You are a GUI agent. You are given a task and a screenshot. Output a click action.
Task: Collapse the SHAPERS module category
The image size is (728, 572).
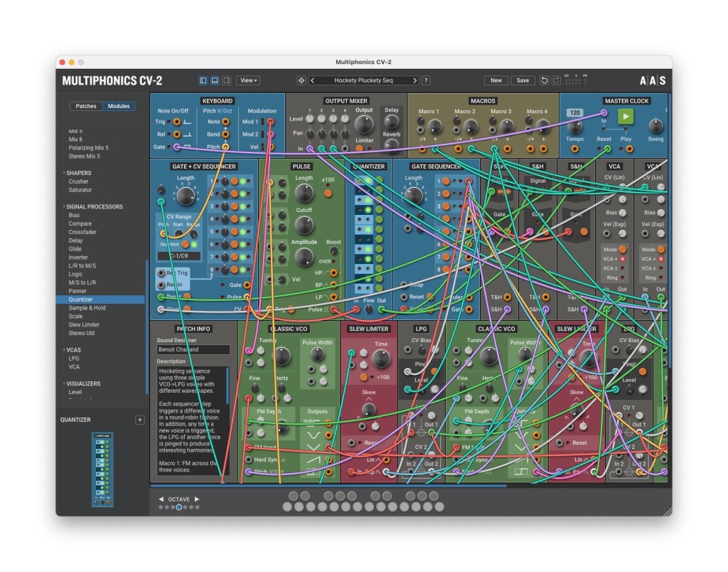pos(64,173)
